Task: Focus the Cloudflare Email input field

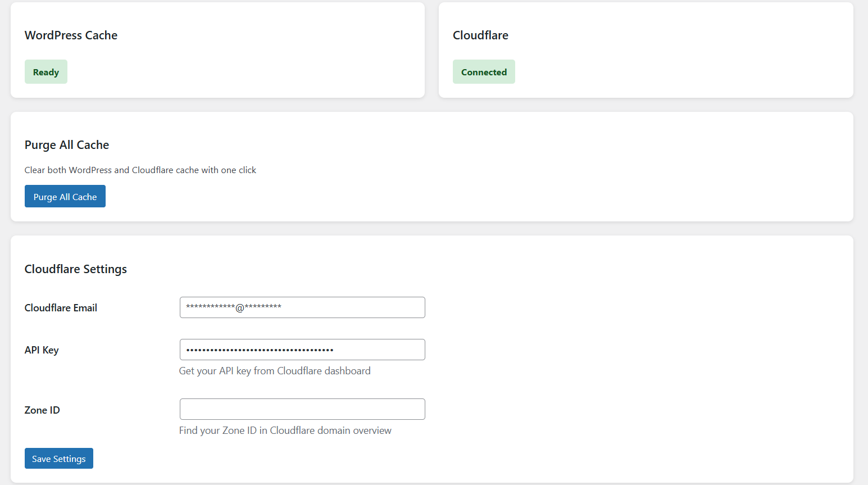Action: click(x=302, y=307)
